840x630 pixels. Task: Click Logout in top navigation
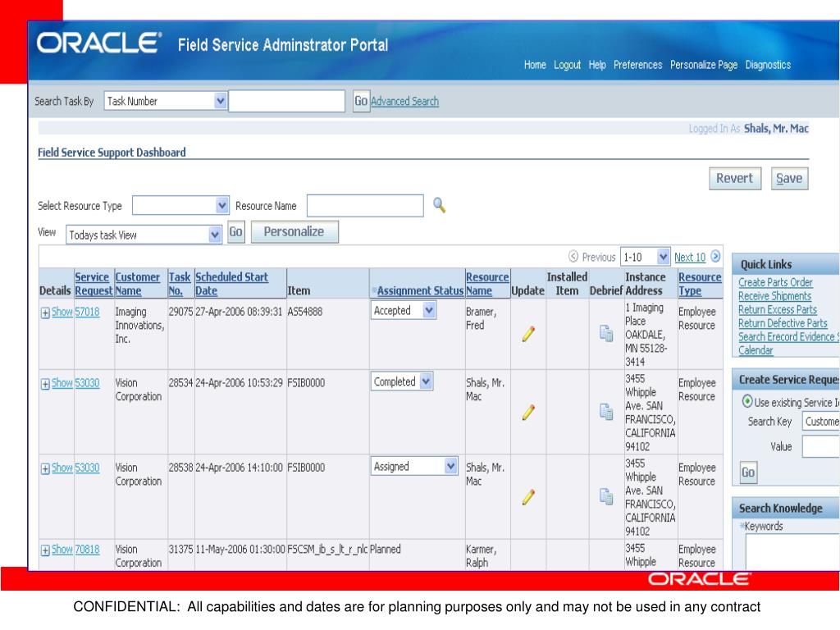pyautogui.click(x=567, y=65)
